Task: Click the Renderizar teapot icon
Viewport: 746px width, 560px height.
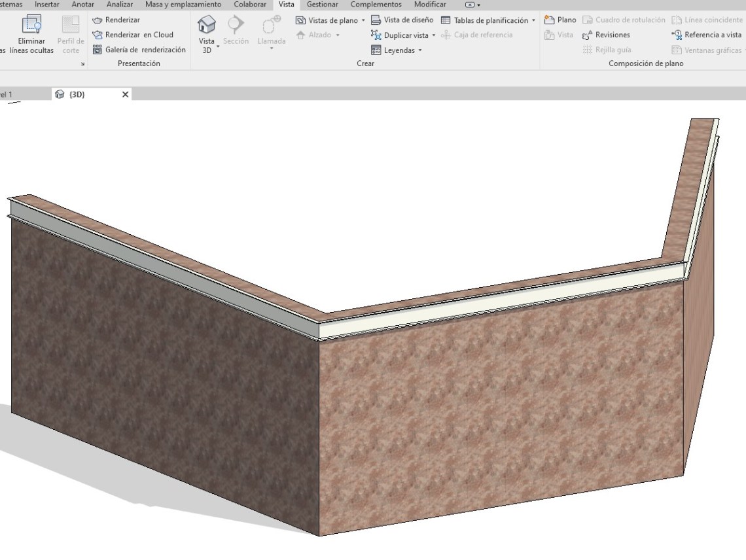Action: (x=98, y=20)
